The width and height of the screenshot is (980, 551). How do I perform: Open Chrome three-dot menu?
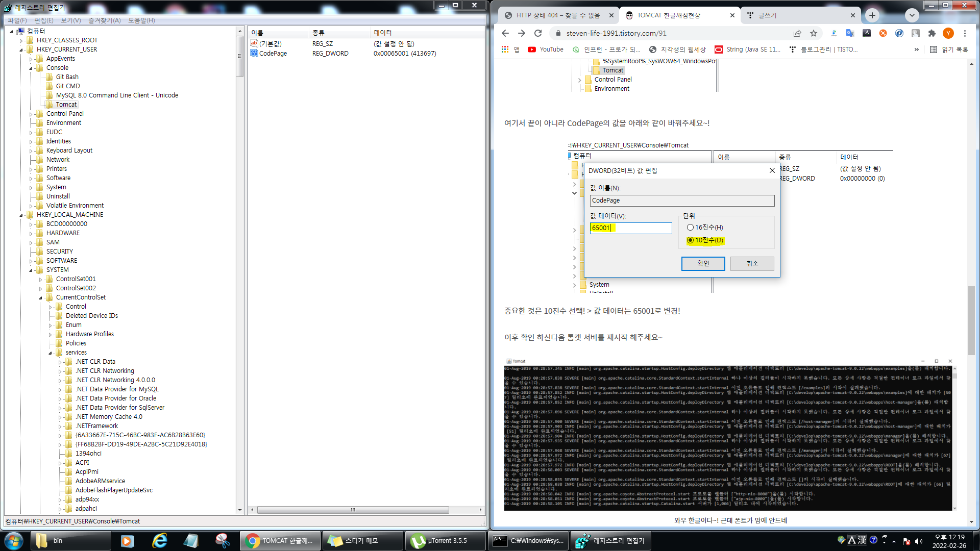(965, 33)
